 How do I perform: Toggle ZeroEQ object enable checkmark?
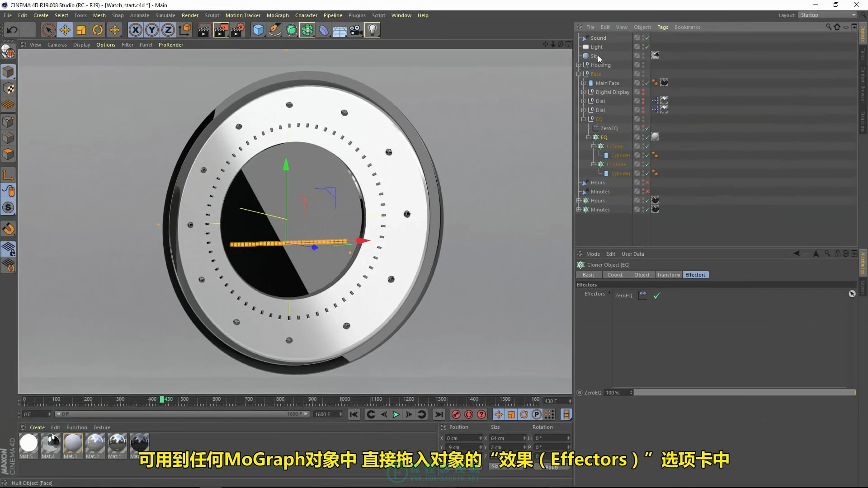[x=647, y=128]
